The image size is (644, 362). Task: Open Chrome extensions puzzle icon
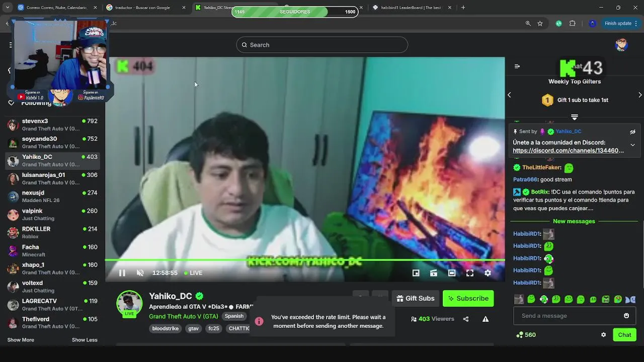click(572, 23)
